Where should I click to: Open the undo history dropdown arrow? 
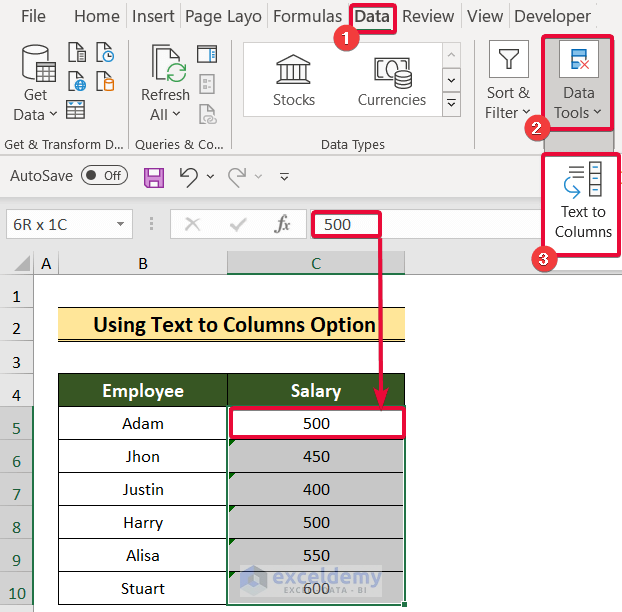pyautogui.click(x=210, y=177)
